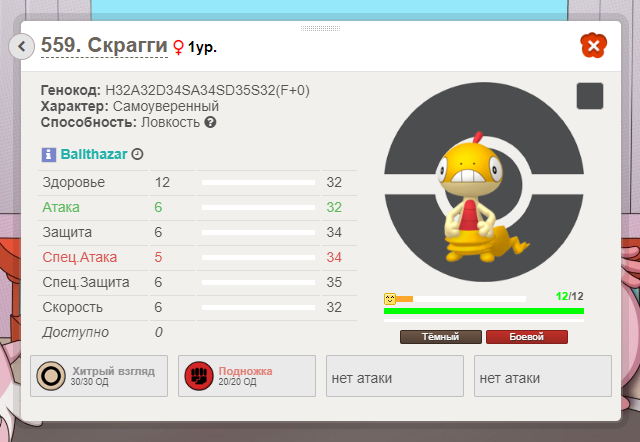The image size is (640, 442).
Task: Click the Хитрый взгляд normal-type circle icon
Action: pos(51,376)
